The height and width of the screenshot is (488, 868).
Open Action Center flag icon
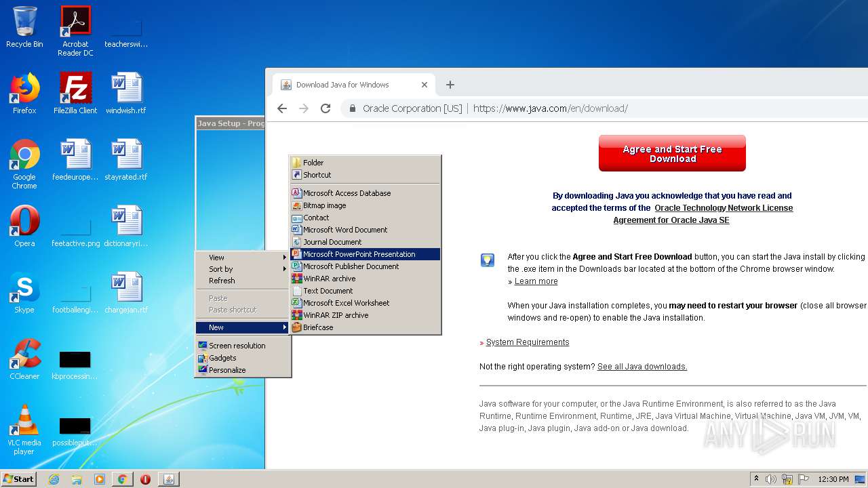click(x=804, y=479)
